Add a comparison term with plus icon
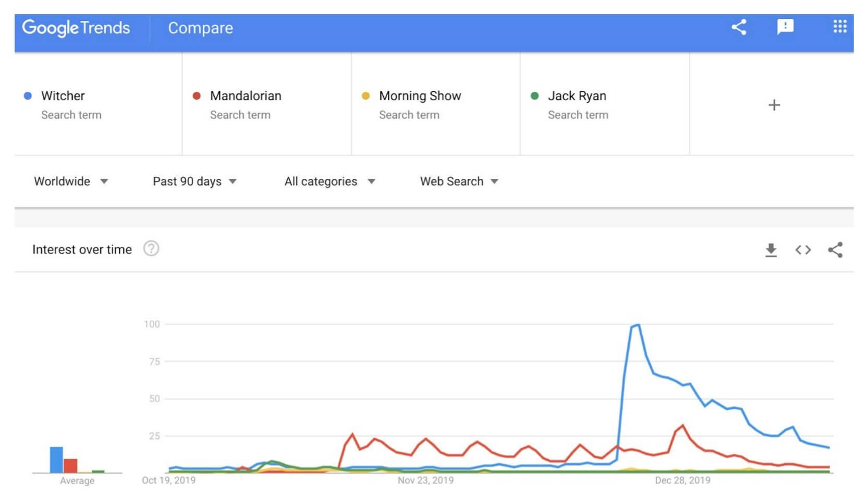 [774, 105]
